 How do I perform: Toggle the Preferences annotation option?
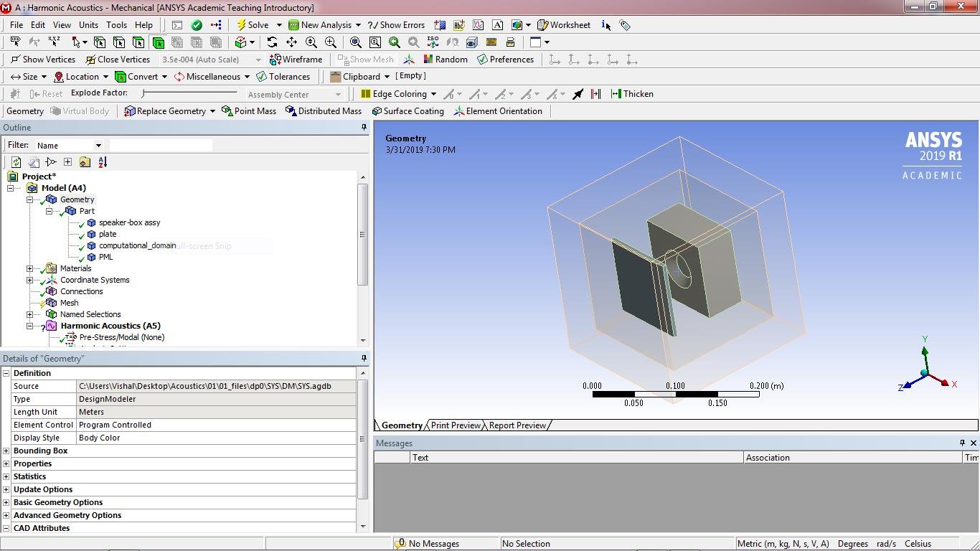[505, 60]
